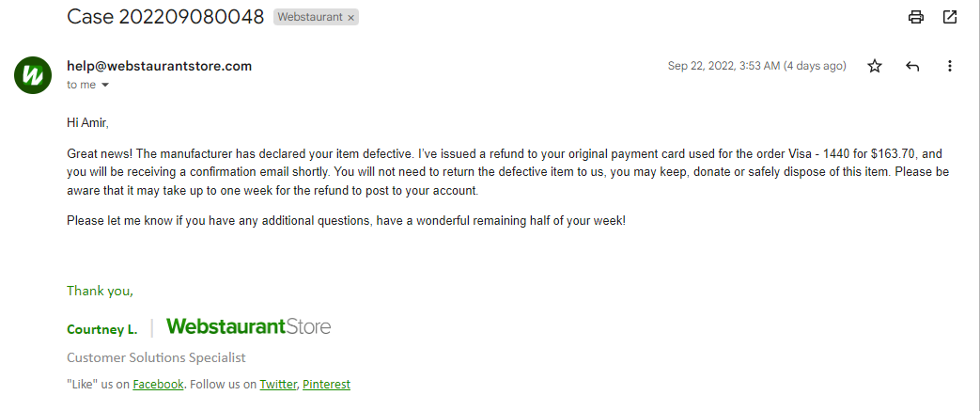
Task: Click the WebstaurantStore logo in the signature
Action: [x=249, y=326]
